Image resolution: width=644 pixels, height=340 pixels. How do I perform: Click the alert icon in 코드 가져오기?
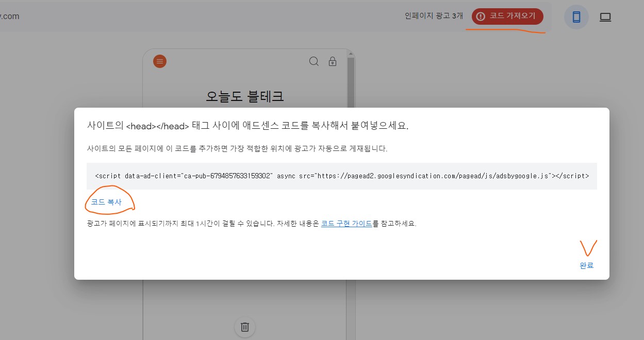(x=481, y=16)
